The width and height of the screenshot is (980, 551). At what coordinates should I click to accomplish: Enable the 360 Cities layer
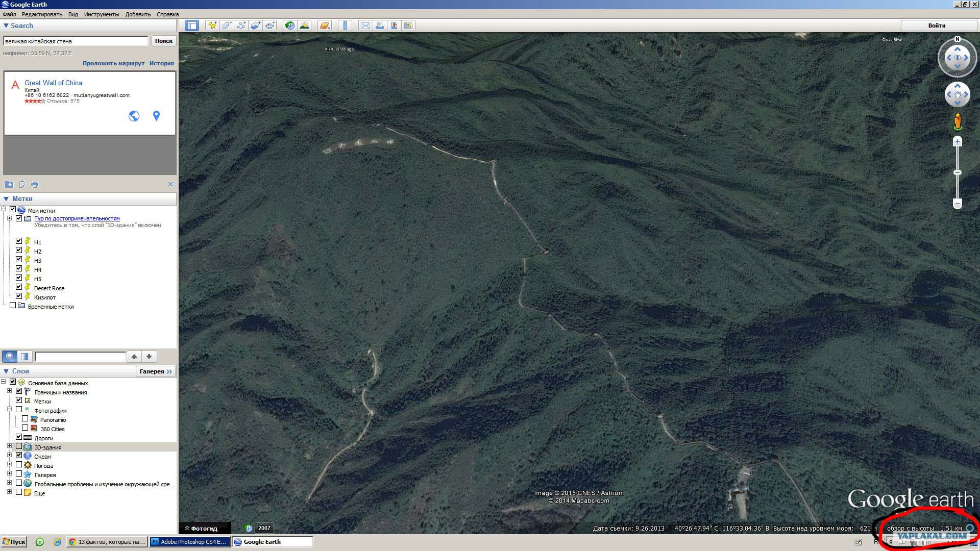coord(25,428)
